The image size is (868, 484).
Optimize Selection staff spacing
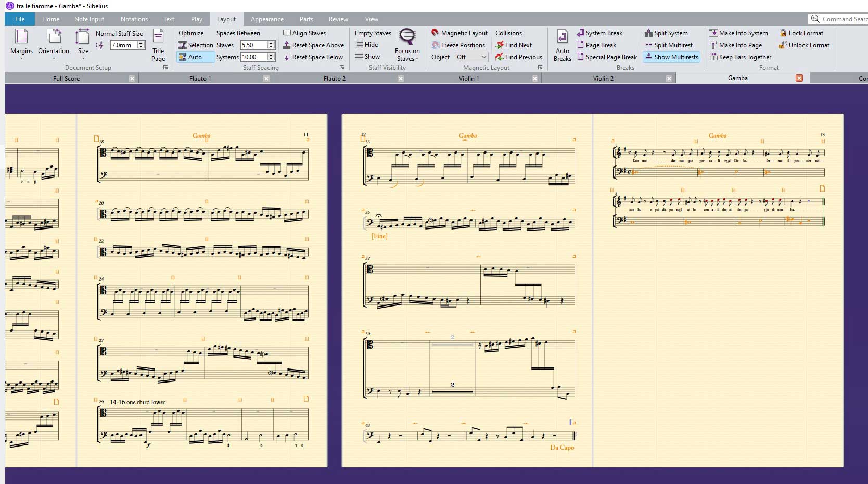pyautogui.click(x=196, y=45)
